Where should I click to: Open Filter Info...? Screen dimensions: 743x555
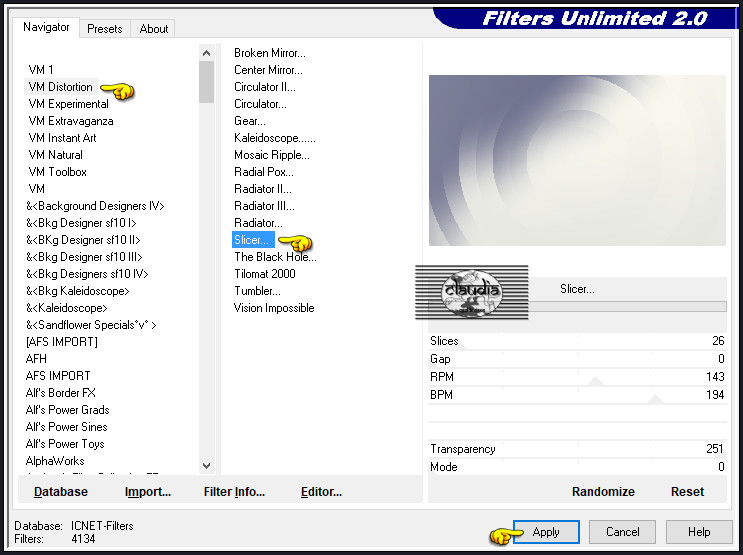click(x=234, y=492)
